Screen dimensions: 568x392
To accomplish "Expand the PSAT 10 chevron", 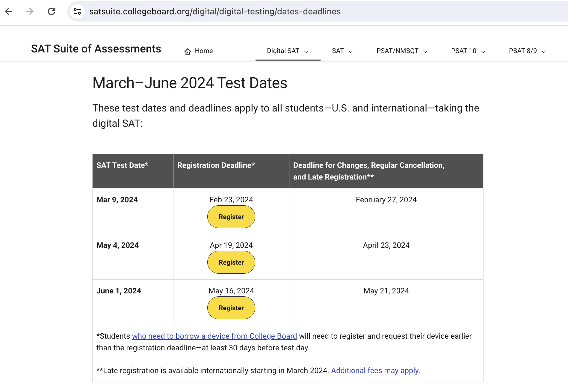I will (x=483, y=52).
